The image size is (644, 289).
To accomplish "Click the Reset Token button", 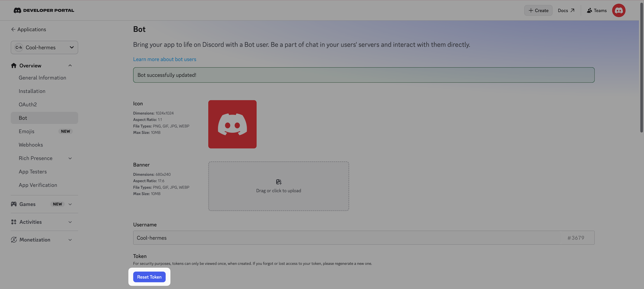I will (149, 277).
